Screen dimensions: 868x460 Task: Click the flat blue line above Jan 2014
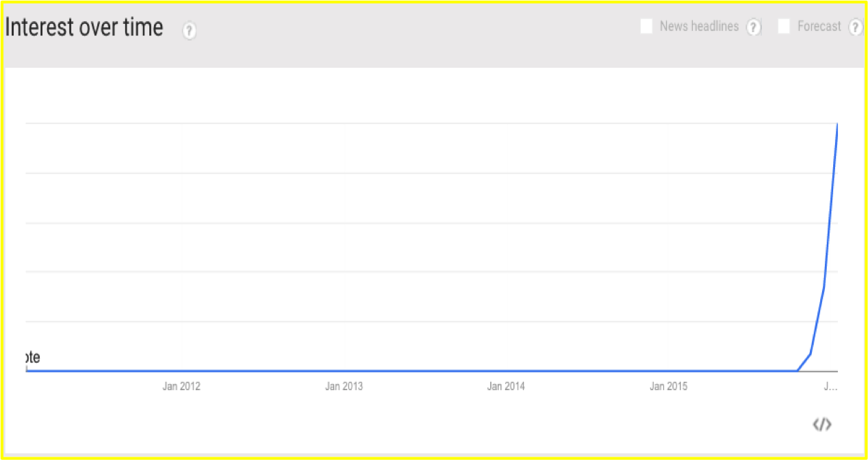[506, 371]
